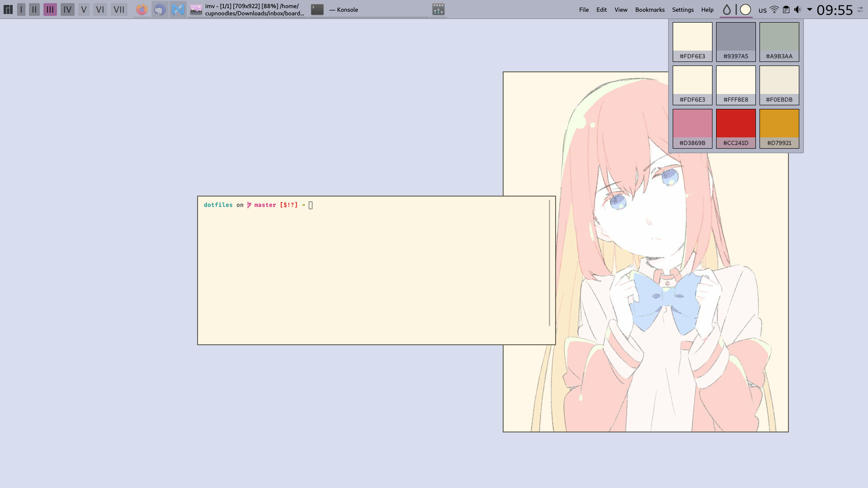Open the audio mixer panel icon

pyautogui.click(x=438, y=9)
